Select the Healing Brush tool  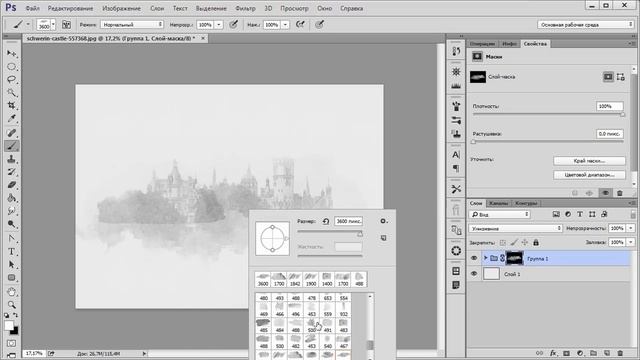coord(11,133)
